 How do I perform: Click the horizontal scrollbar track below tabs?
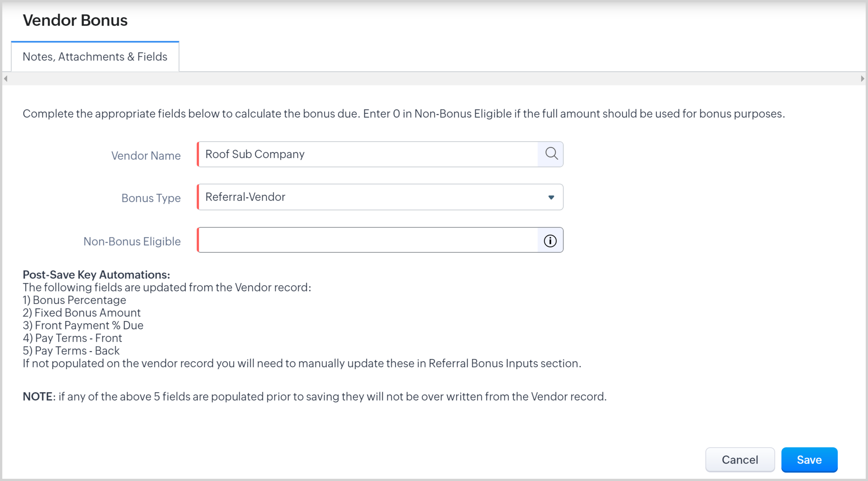coord(434,78)
